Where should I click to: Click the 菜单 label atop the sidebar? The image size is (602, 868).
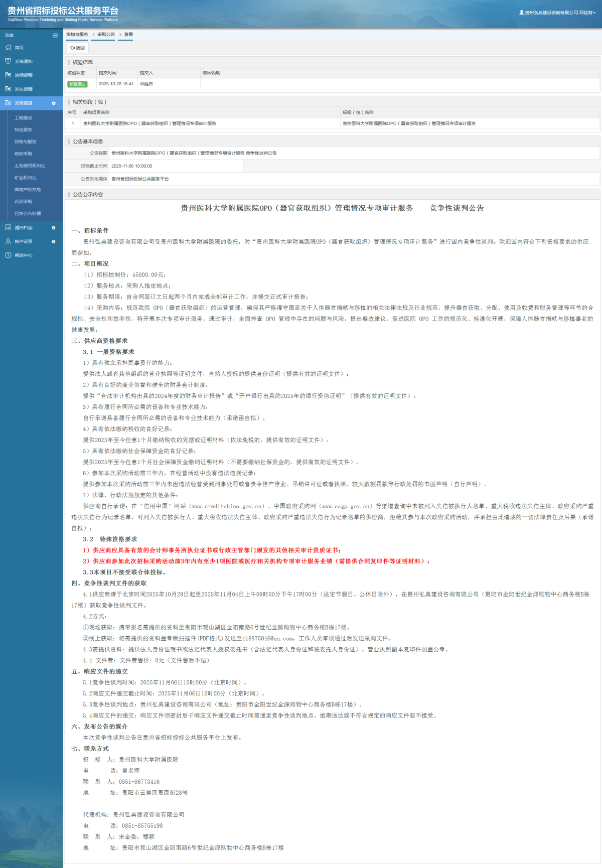[x=9, y=35]
